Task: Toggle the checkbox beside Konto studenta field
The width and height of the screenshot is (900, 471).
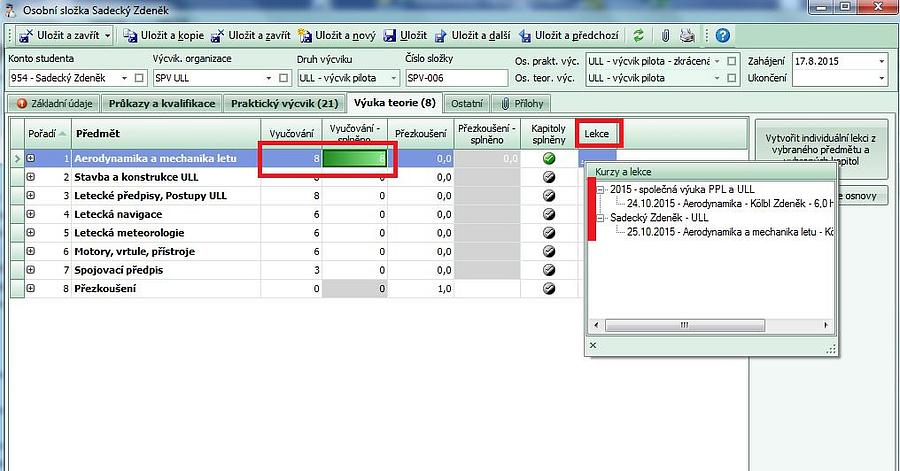Action: point(139,78)
